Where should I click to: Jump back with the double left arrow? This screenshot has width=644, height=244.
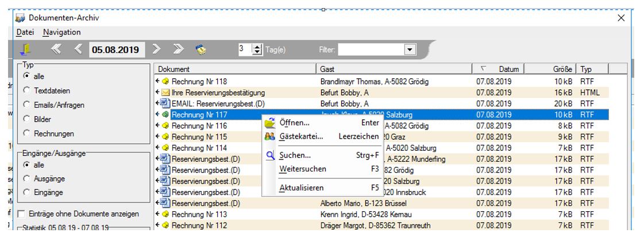(56, 49)
